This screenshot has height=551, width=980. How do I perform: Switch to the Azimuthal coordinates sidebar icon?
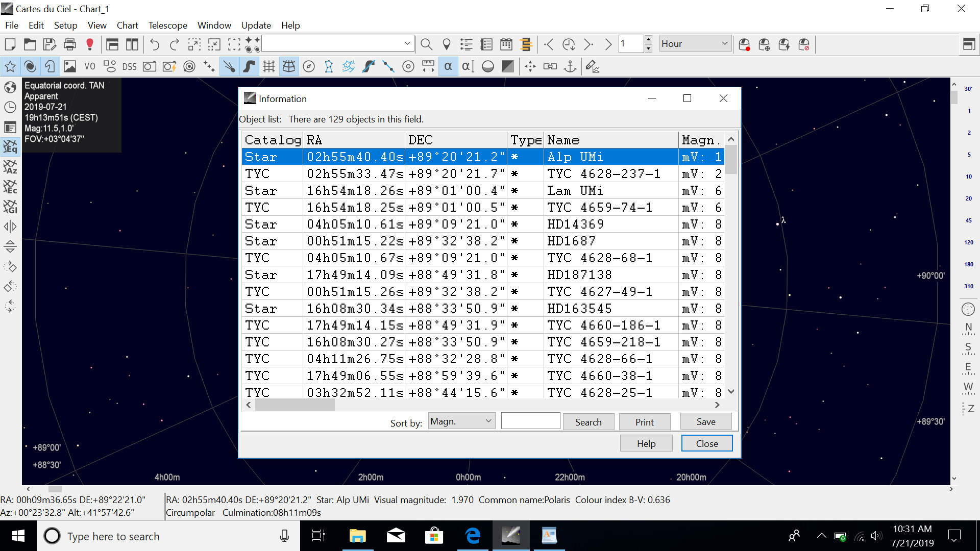10,167
